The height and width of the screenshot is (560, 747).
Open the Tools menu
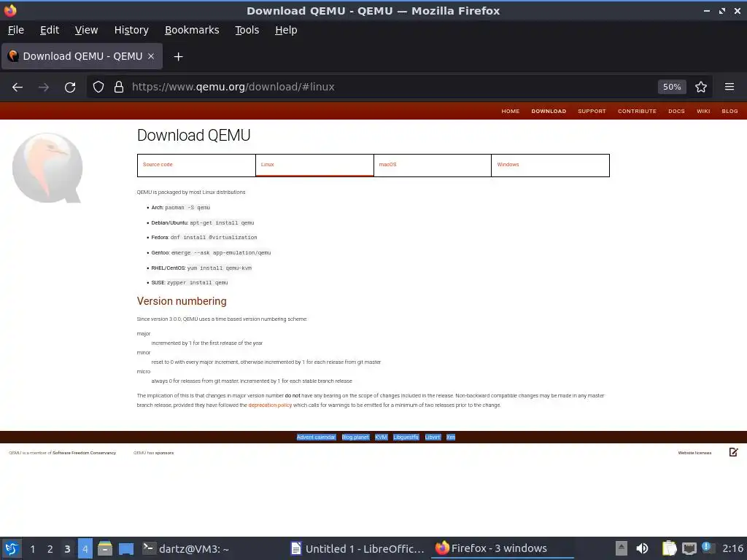pyautogui.click(x=247, y=30)
